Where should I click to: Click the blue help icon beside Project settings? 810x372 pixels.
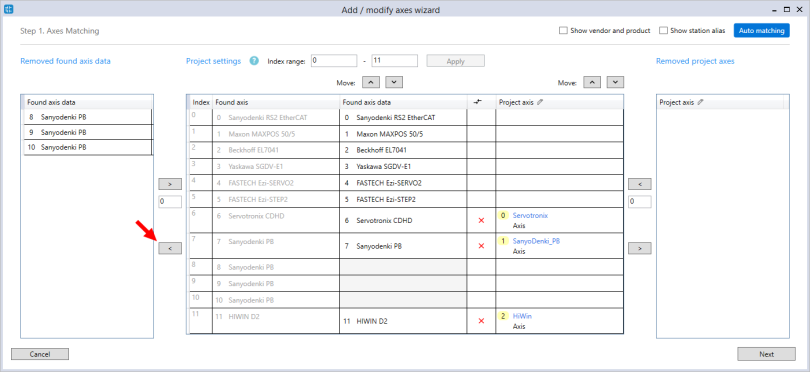click(254, 60)
